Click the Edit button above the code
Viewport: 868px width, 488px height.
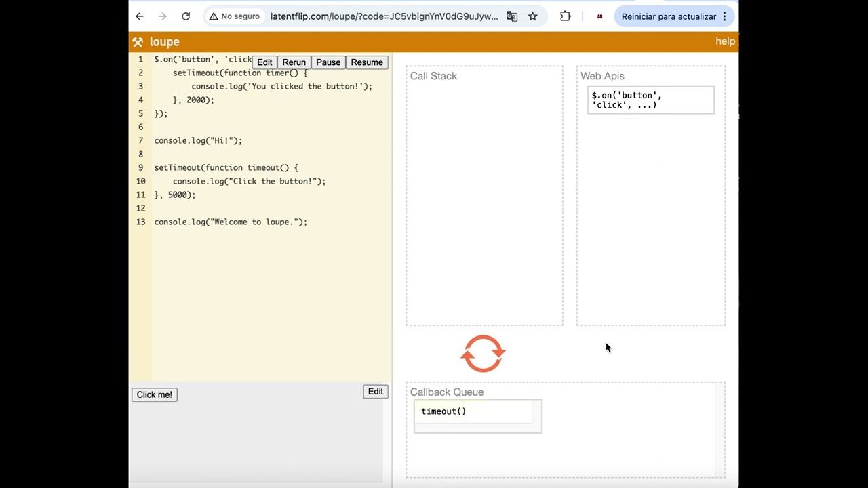tap(264, 62)
